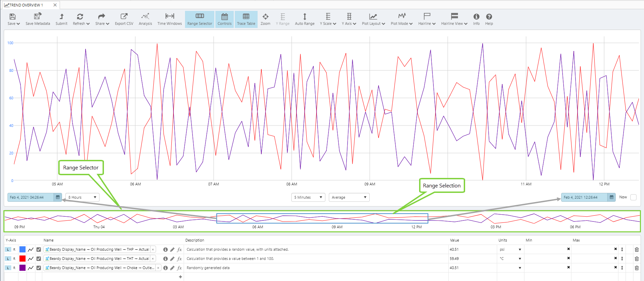Open the Info panel
The height and width of the screenshot is (281, 644).
[x=476, y=19]
